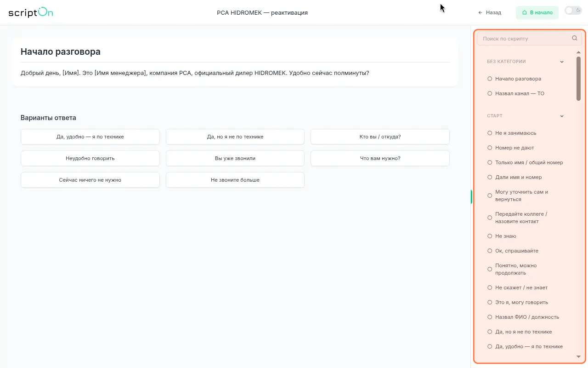Go back with the Назад link
This screenshot has width=588, height=368.
click(x=490, y=12)
